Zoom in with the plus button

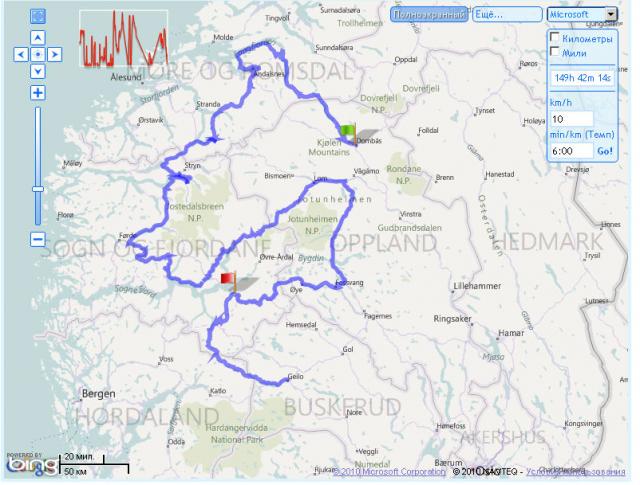pos(38,93)
